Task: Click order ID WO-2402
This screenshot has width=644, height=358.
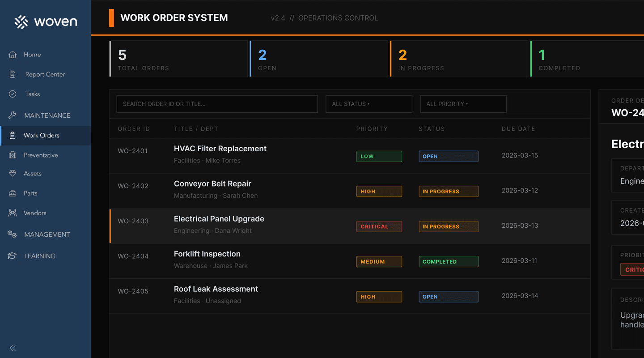Action: pyautogui.click(x=133, y=186)
